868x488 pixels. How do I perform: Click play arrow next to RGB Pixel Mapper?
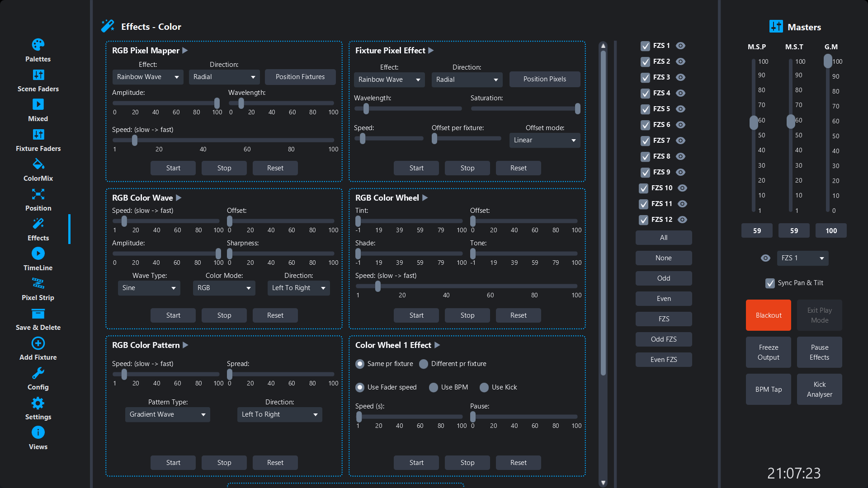tap(185, 51)
